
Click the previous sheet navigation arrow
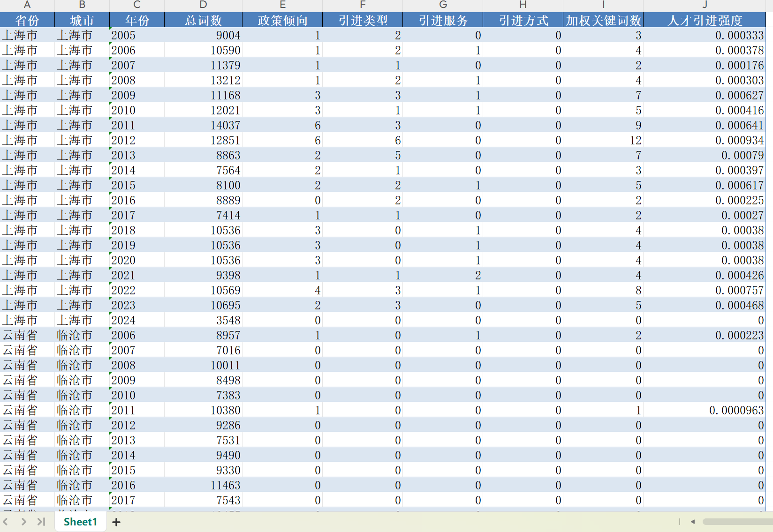(x=6, y=522)
